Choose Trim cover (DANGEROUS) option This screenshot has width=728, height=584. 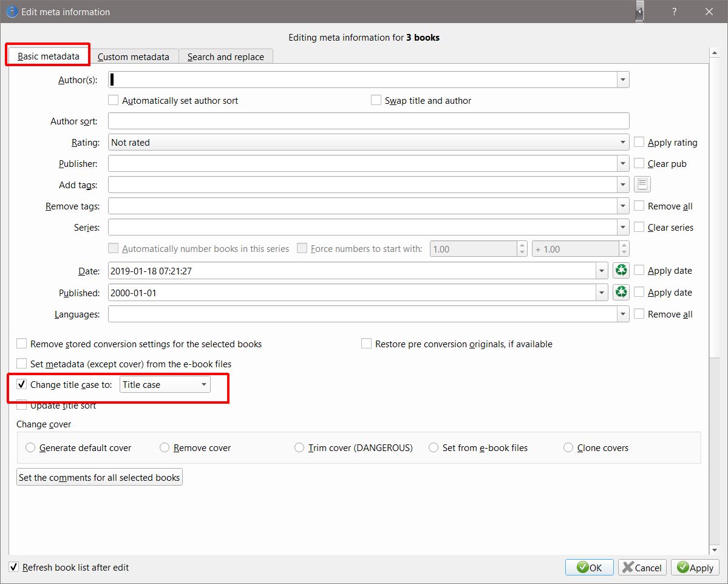coord(299,447)
